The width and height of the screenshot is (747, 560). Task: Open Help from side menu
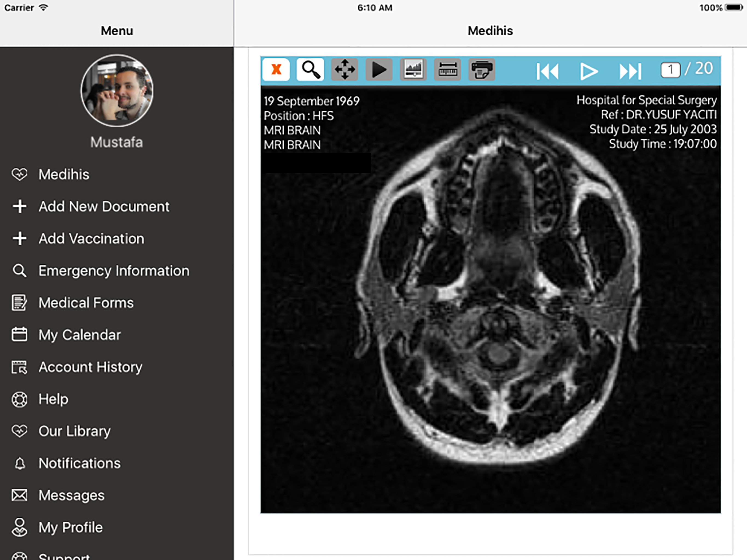pos(117,399)
